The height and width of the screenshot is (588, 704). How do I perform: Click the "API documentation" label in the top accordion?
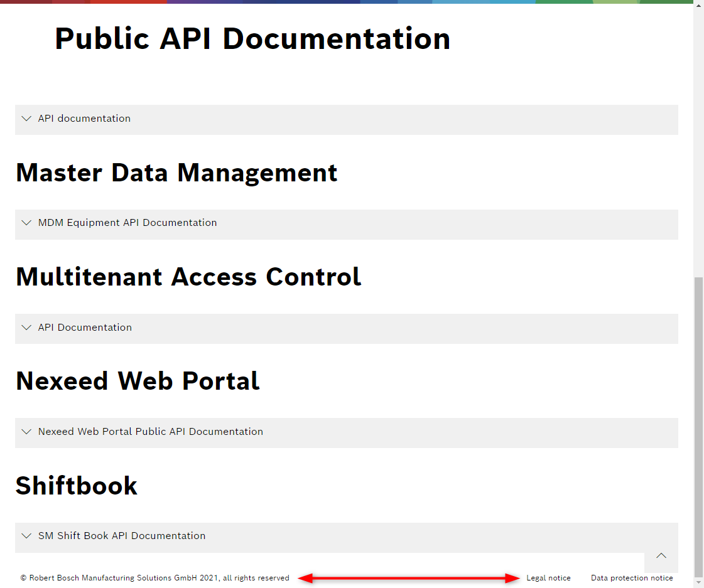click(x=84, y=119)
